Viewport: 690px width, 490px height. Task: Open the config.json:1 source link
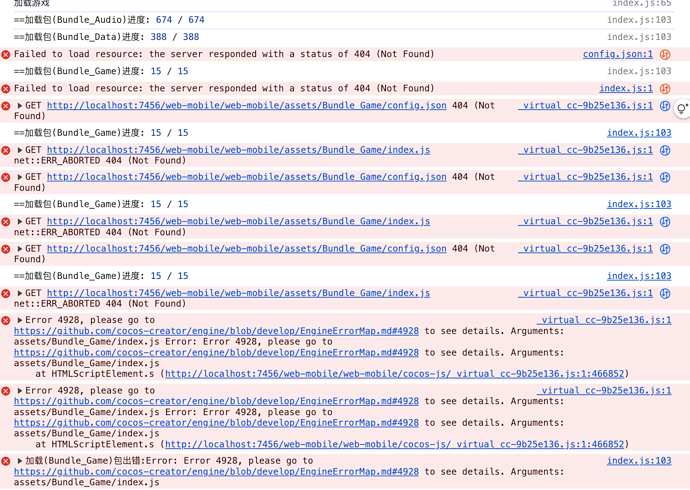tap(617, 54)
